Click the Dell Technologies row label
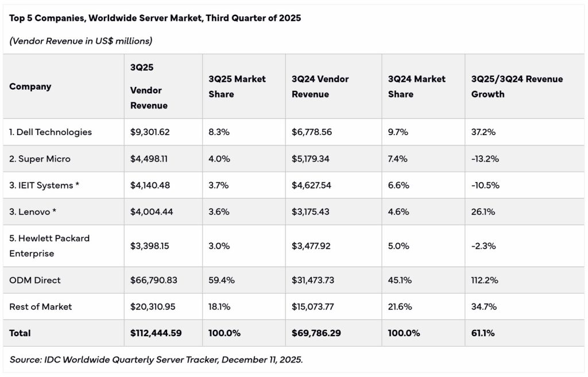588x377 pixels. pyautogui.click(x=51, y=132)
